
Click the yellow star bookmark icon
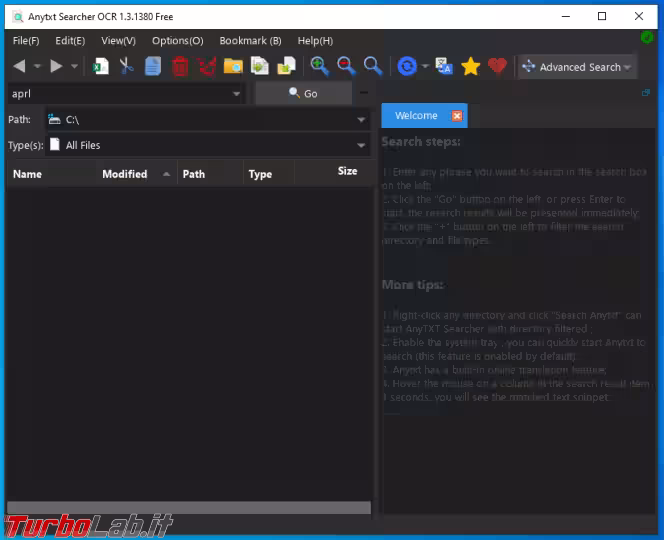pyautogui.click(x=470, y=66)
